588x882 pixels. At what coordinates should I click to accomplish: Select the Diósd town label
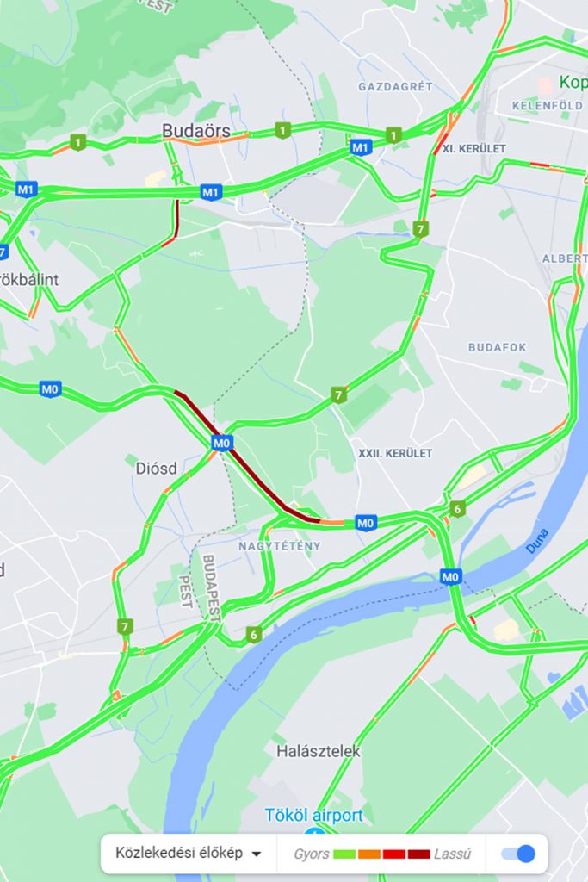point(157,468)
